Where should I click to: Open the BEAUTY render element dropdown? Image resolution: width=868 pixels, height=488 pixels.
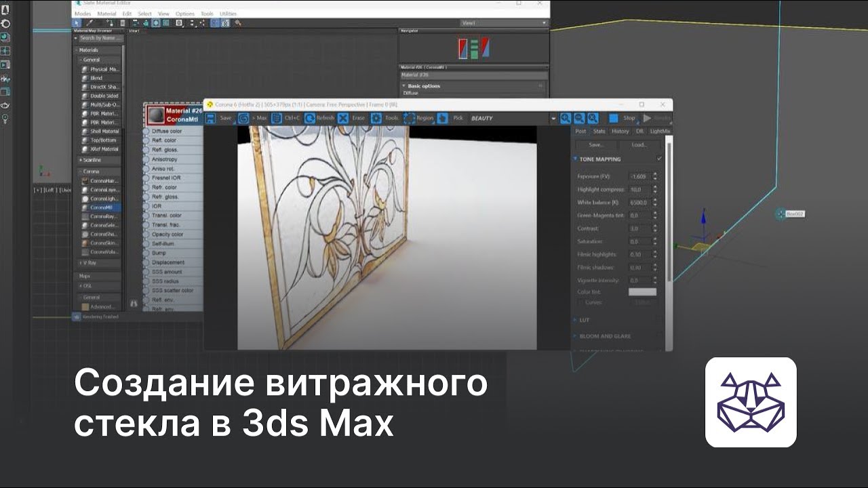[553, 119]
